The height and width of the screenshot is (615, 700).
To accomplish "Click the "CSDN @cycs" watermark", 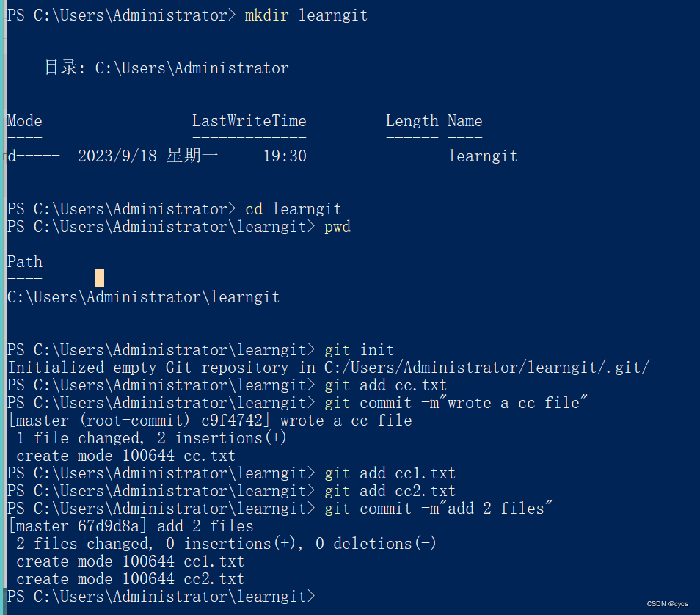I will [667, 604].
